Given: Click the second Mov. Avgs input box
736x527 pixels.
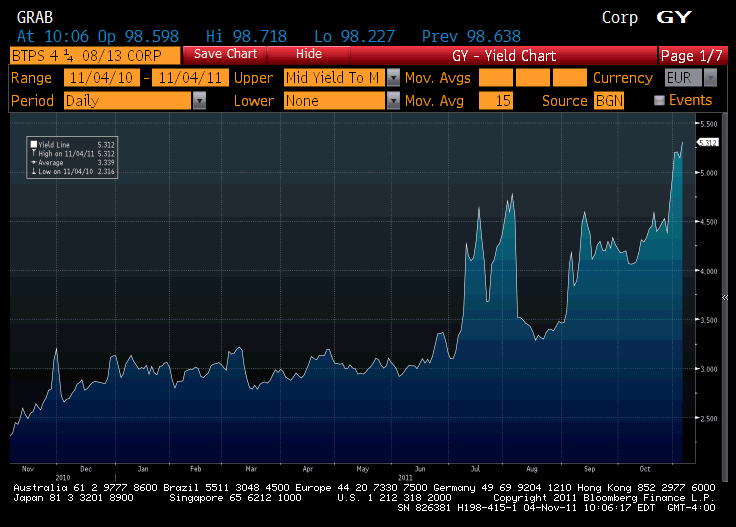Looking at the screenshot, I should click(533, 77).
